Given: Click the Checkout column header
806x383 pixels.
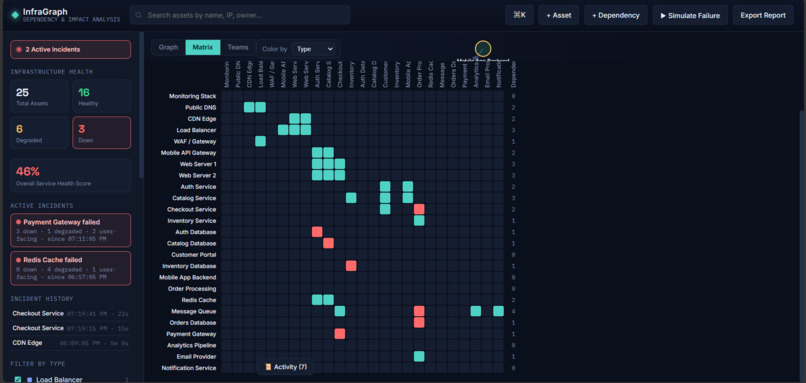Looking at the screenshot, I should (340, 75).
